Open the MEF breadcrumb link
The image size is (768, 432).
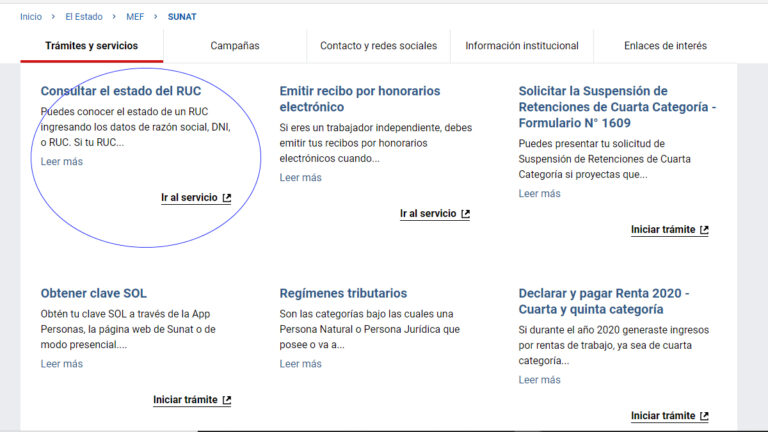point(135,17)
